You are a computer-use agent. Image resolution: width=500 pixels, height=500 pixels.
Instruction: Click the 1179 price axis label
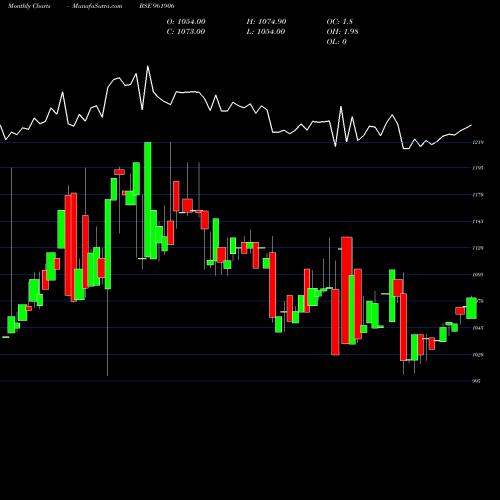[478, 195]
